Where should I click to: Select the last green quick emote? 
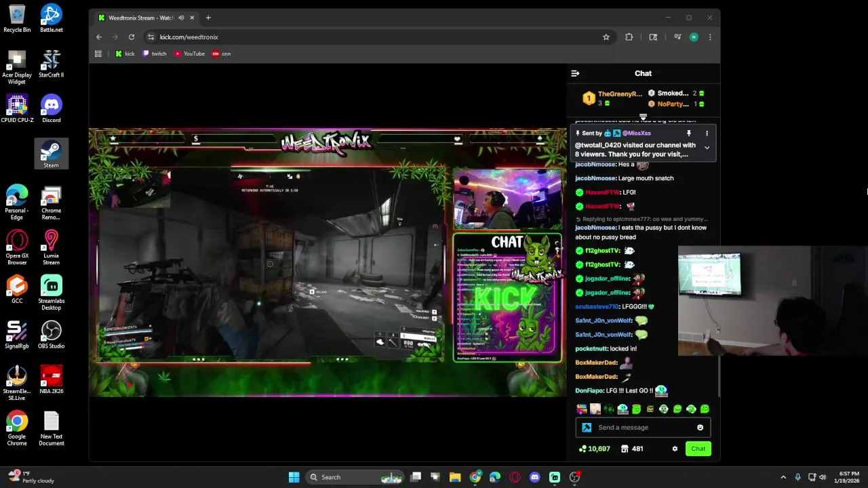click(x=705, y=409)
